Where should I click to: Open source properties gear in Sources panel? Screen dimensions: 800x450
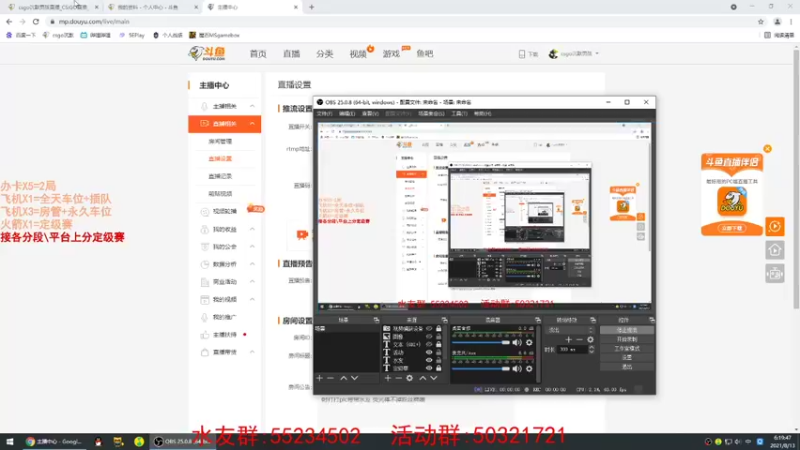(x=409, y=378)
